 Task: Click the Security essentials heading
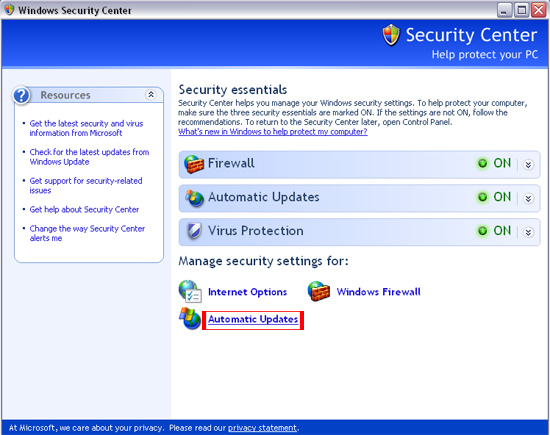coord(233,89)
